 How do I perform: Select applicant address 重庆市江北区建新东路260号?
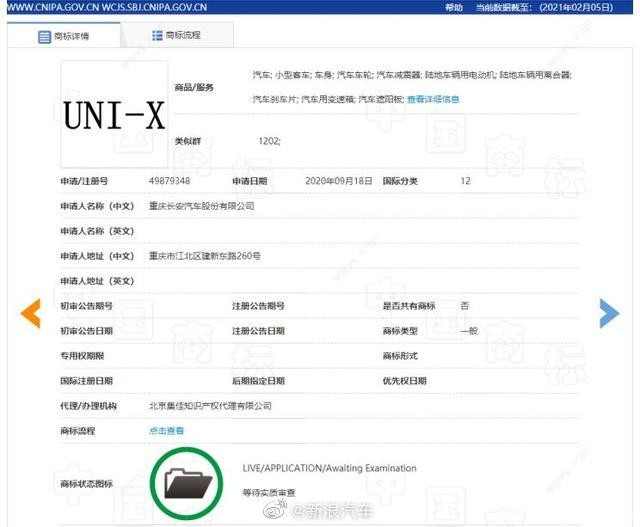tap(204, 256)
